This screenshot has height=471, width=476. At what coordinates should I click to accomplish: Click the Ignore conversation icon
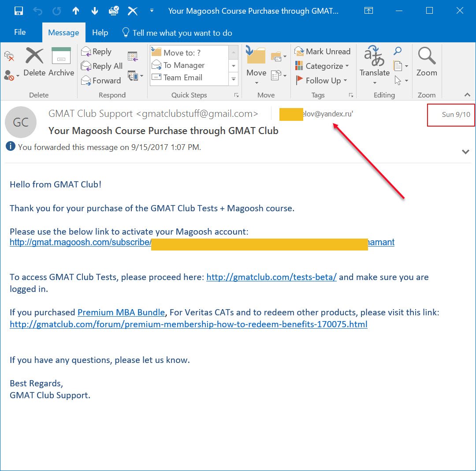[9, 56]
